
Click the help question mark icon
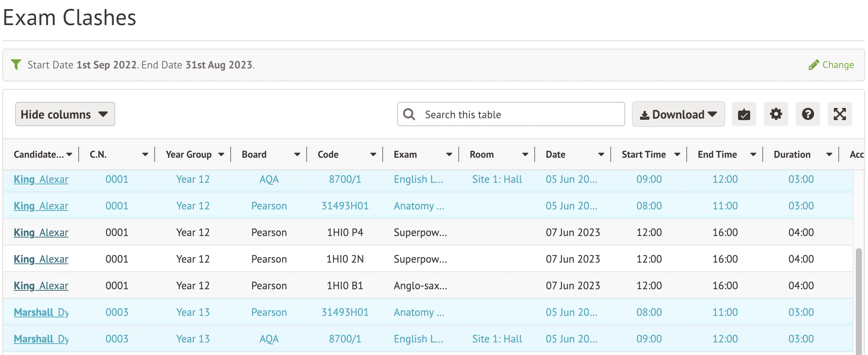pyautogui.click(x=808, y=114)
